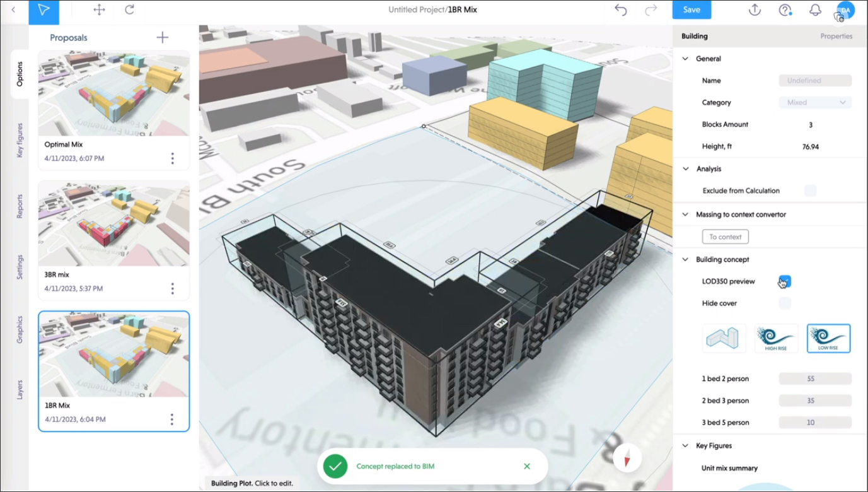Redo the last undone action
Viewport: 868px width, 492px height.
(651, 10)
